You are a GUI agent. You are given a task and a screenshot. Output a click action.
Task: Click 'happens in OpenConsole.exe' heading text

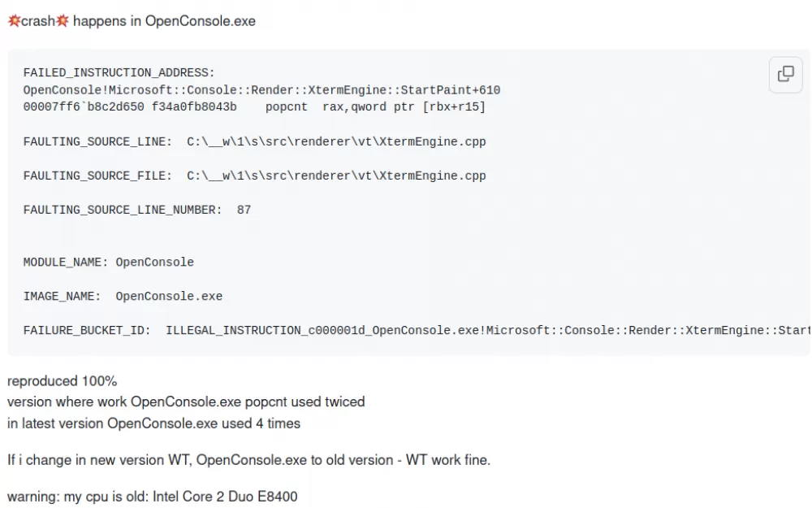(164, 21)
